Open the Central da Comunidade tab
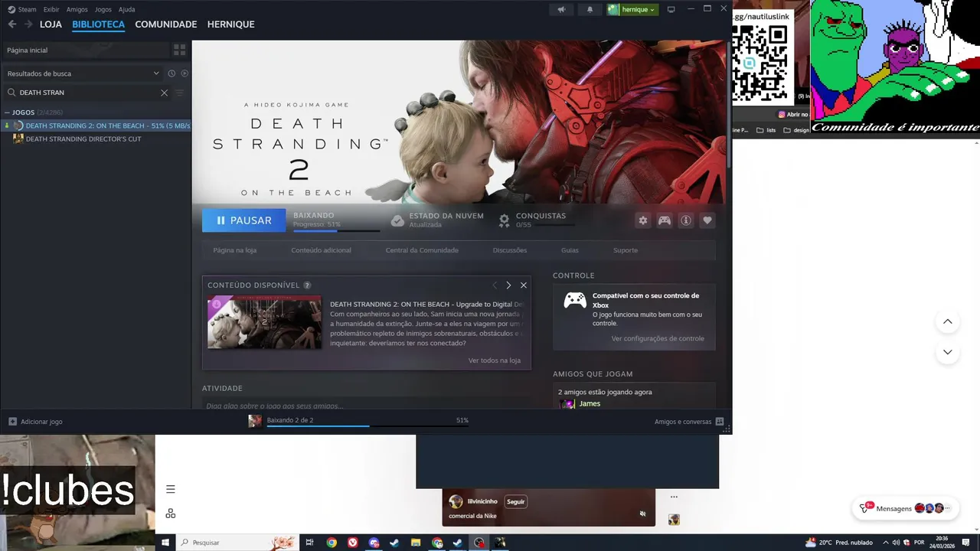This screenshot has width=980, height=551. pos(422,250)
